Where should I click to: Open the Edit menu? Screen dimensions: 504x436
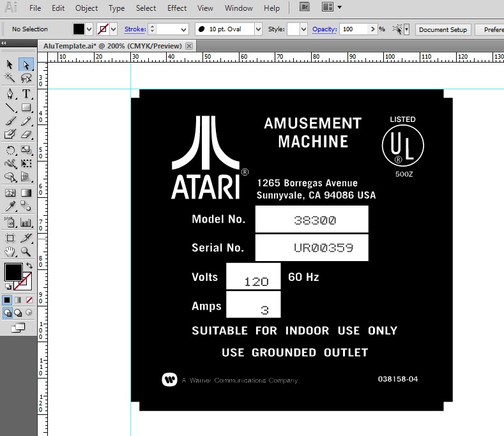pos(58,8)
